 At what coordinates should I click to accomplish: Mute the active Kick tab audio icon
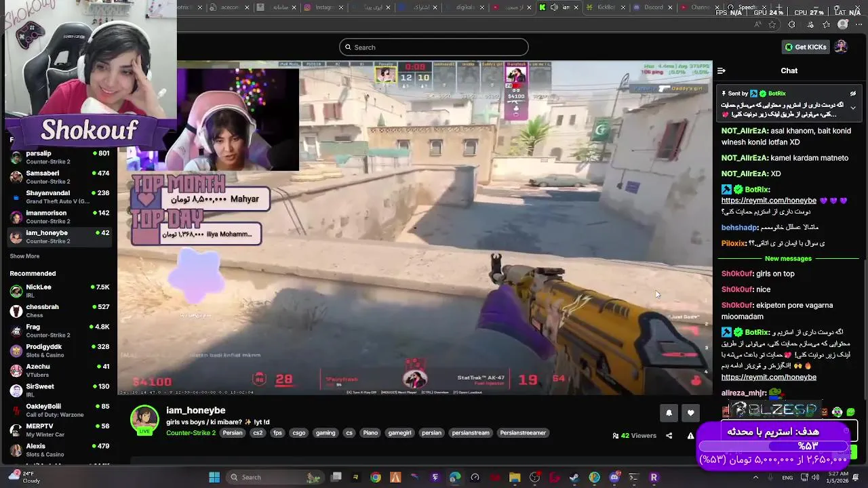point(554,7)
